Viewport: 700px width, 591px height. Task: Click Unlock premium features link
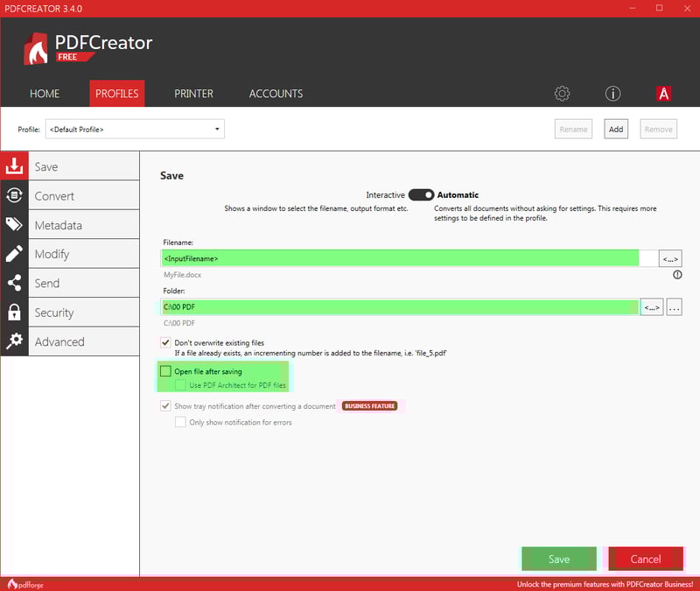(605, 584)
